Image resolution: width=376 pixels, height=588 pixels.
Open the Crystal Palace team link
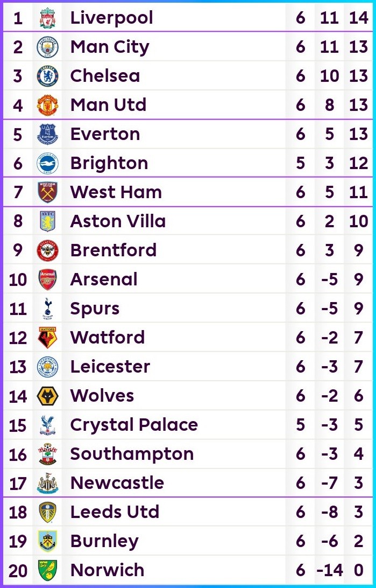134,425
